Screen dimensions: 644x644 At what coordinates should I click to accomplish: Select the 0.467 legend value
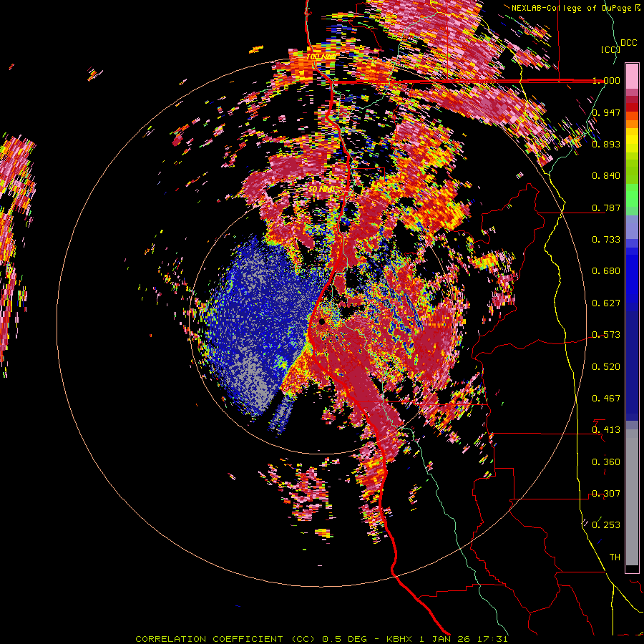click(x=606, y=398)
